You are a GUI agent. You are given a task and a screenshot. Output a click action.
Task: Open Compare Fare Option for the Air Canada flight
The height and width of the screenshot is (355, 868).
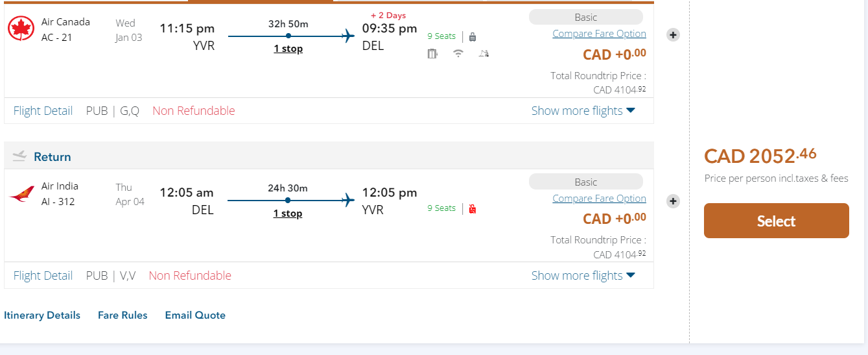coord(599,34)
